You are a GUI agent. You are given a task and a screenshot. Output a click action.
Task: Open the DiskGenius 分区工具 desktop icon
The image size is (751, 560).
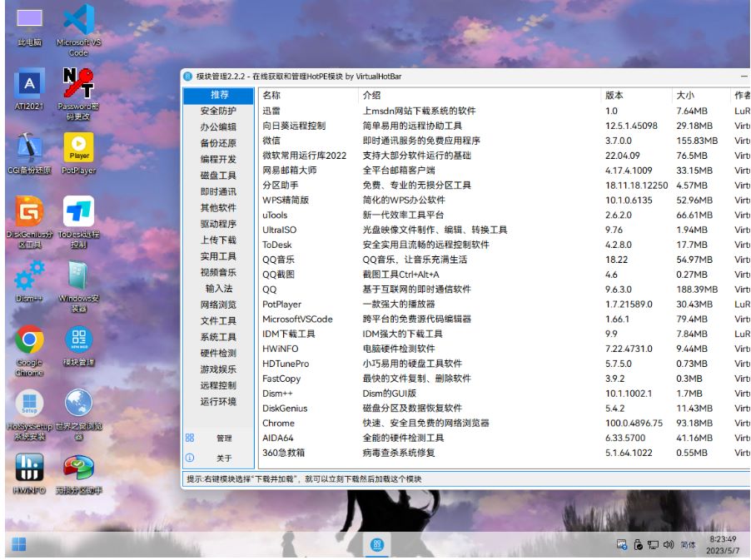(x=30, y=211)
